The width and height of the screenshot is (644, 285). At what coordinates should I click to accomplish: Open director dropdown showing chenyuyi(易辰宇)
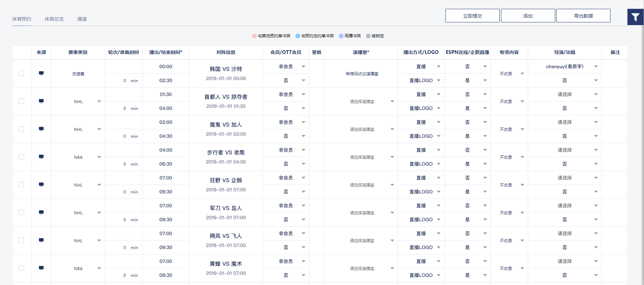[596, 66]
